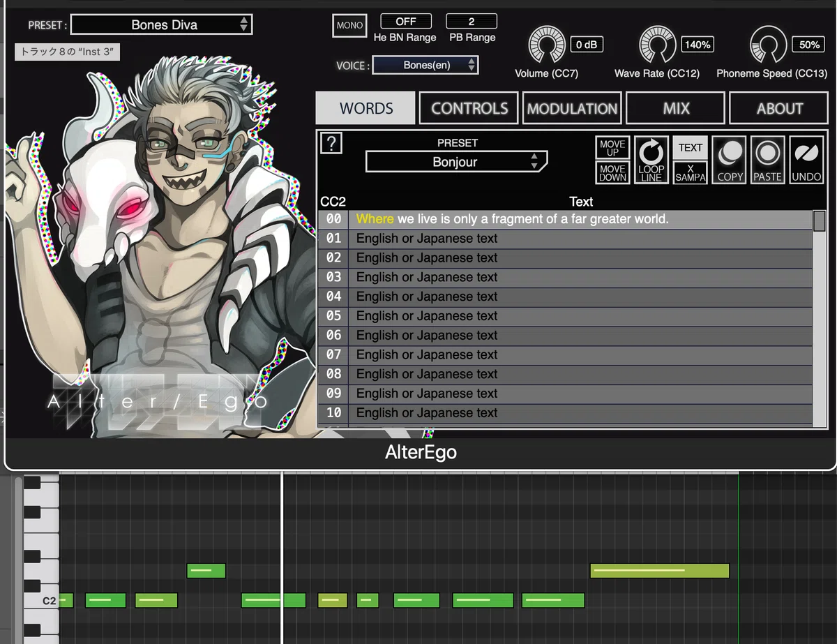Toggle the LOOP LINE icon
The width and height of the screenshot is (837, 644).
click(x=651, y=160)
